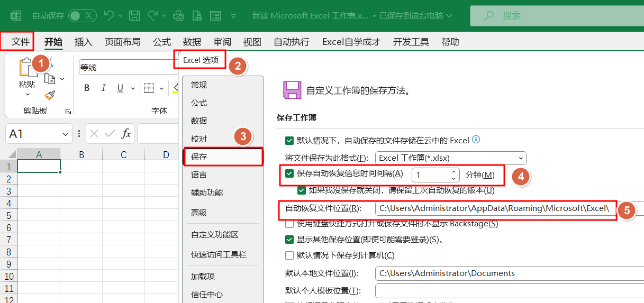Open the 文件 tab
The image size is (644, 303).
point(20,42)
